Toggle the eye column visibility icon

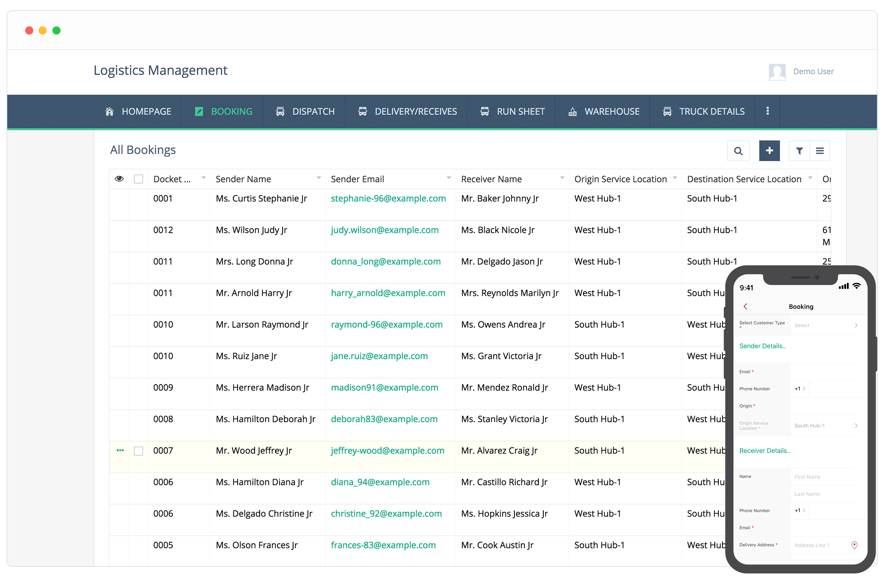[119, 179]
